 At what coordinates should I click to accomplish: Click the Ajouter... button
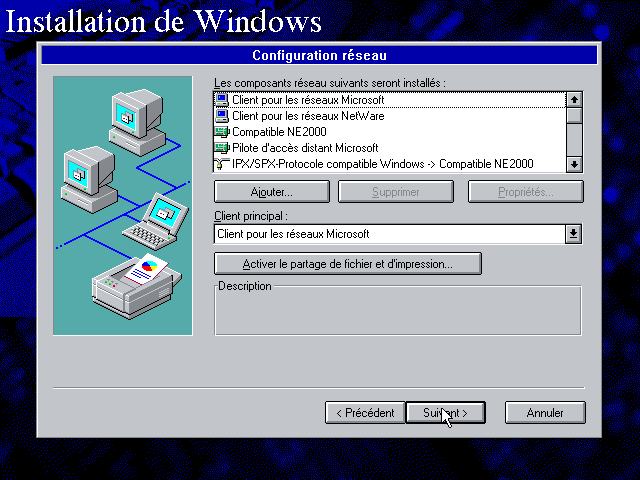pyautogui.click(x=272, y=192)
